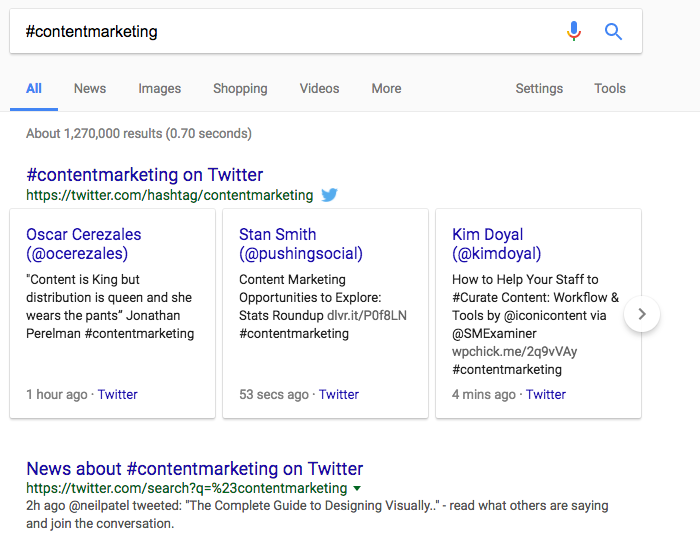700x551 pixels.
Task: Open '#contentmarketing on Twitter' result title
Action: coord(145,175)
